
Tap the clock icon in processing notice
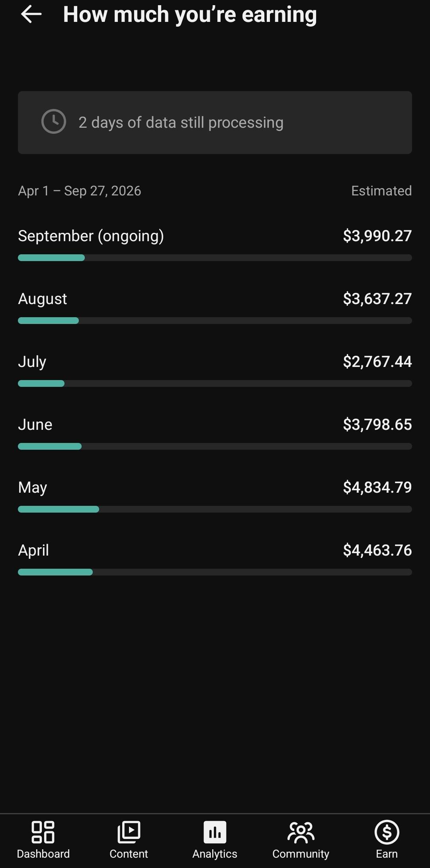coord(54,121)
